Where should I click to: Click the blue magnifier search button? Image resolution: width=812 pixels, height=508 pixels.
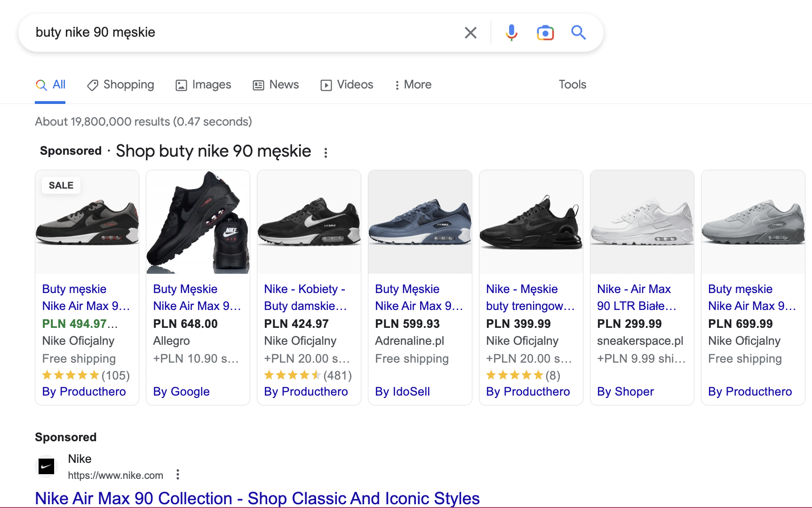(x=578, y=32)
